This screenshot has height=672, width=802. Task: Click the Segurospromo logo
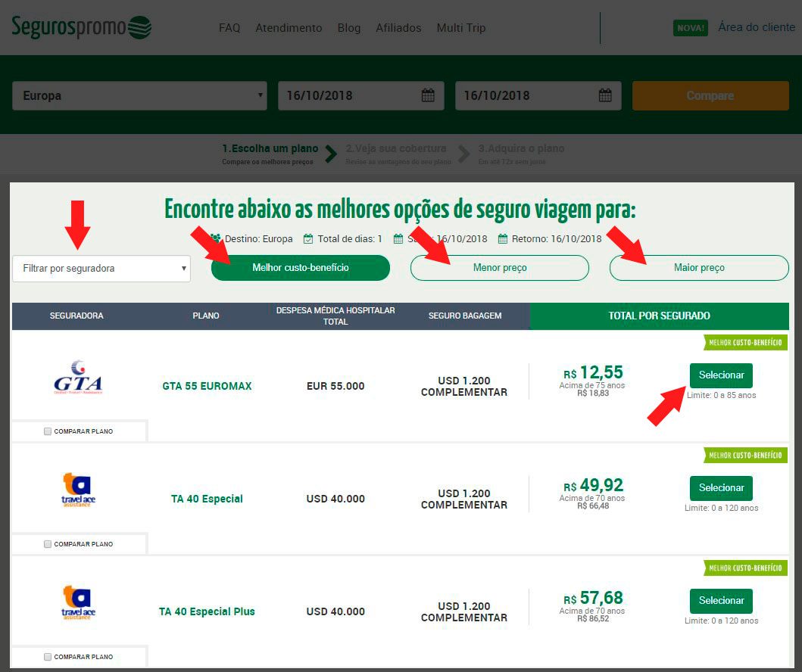[x=81, y=27]
